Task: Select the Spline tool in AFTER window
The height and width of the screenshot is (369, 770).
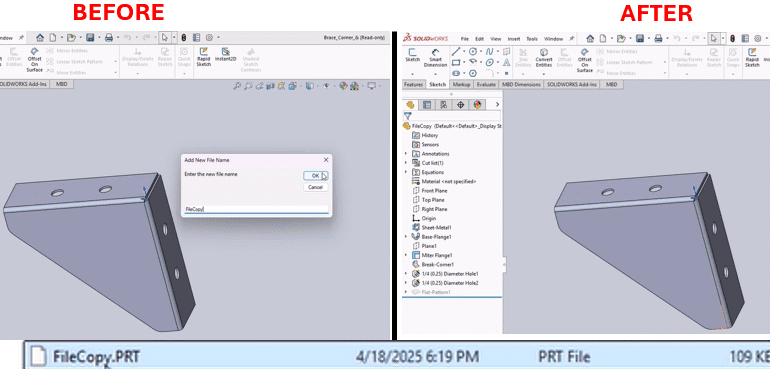Action: point(490,52)
